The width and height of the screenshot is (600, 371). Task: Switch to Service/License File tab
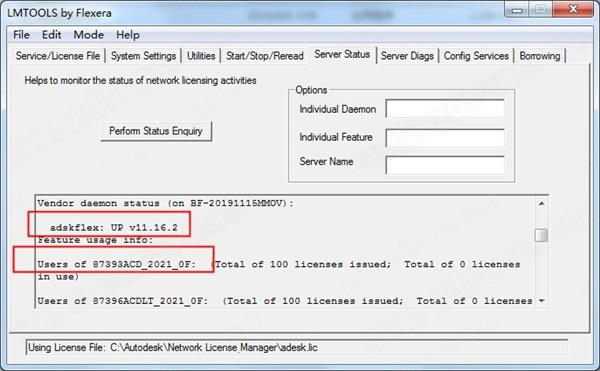click(x=58, y=56)
